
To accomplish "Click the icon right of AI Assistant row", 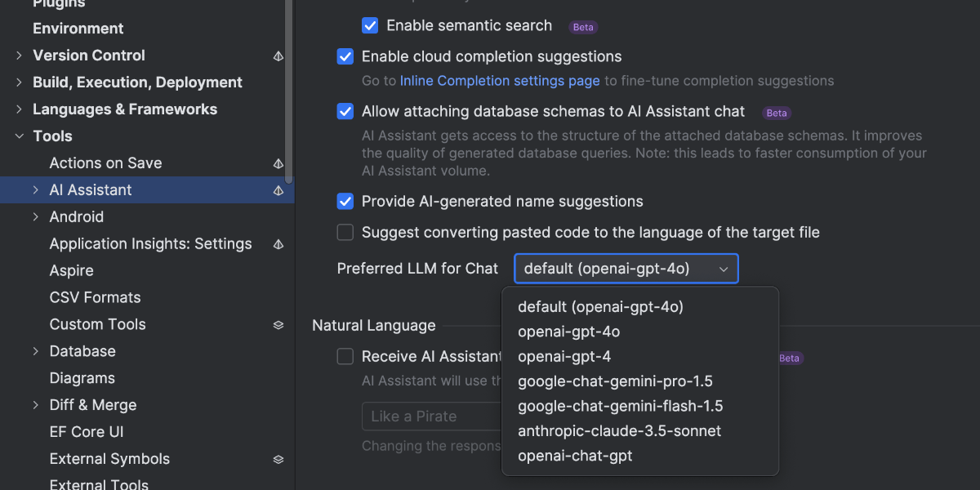I will click(x=278, y=190).
